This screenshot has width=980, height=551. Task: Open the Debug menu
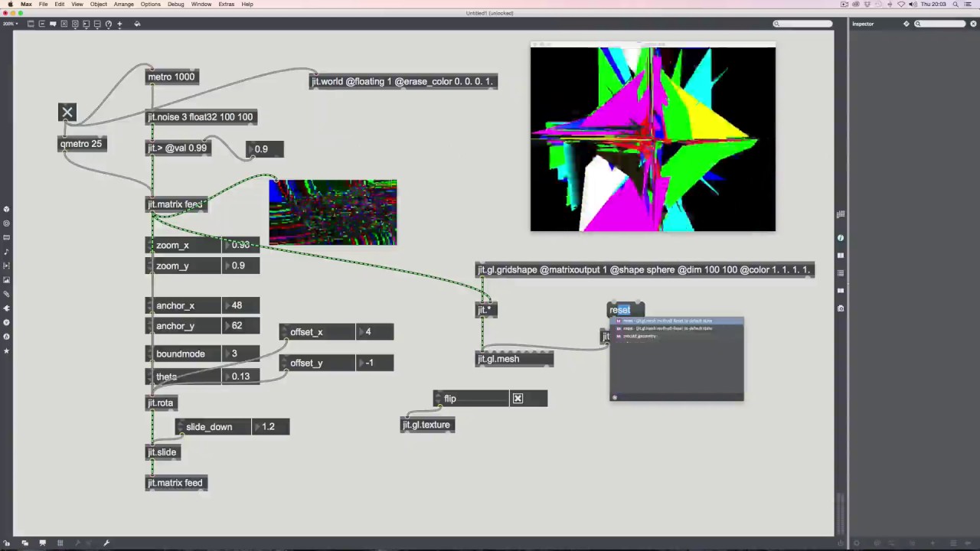[175, 4]
